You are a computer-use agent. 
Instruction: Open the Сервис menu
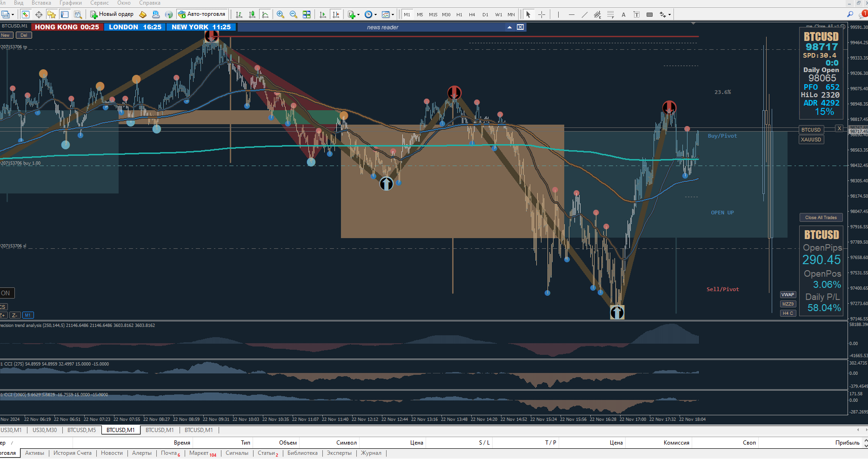(100, 3)
